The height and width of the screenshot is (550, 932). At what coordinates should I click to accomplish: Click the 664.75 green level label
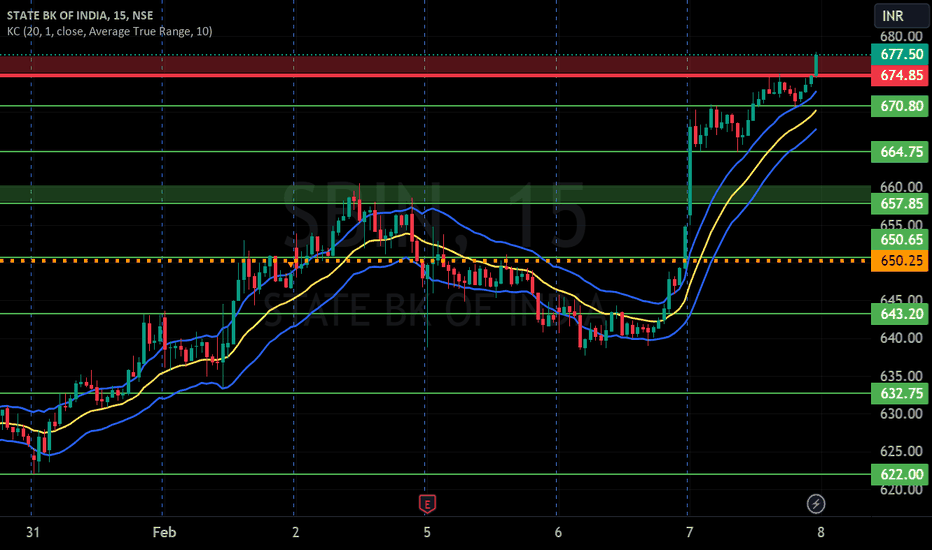tap(900, 152)
